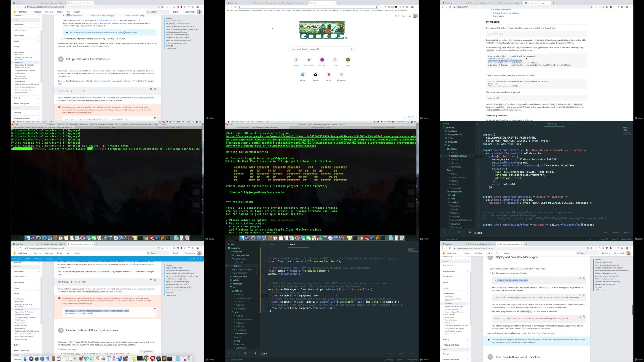
Task: Reload page in 'Set up Node.js' Firebase window
Action: pyautogui.click(x=20, y=7)
